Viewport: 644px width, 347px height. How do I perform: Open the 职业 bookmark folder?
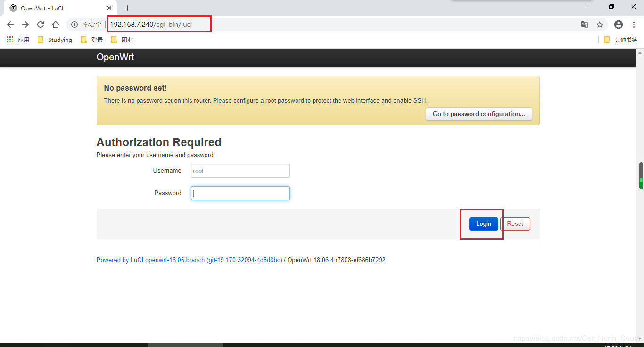122,40
